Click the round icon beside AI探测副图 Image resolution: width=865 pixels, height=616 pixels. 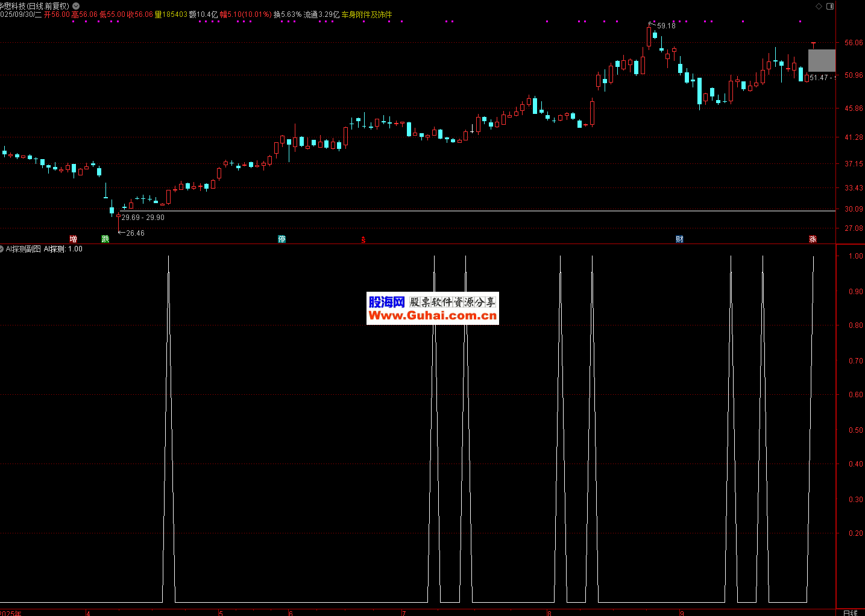click(2, 249)
